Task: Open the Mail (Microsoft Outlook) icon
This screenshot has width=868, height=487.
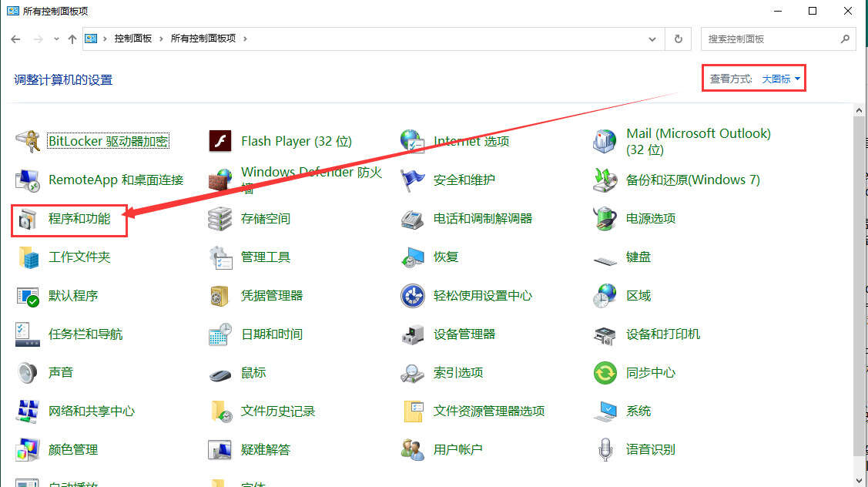Action: pyautogui.click(x=605, y=141)
